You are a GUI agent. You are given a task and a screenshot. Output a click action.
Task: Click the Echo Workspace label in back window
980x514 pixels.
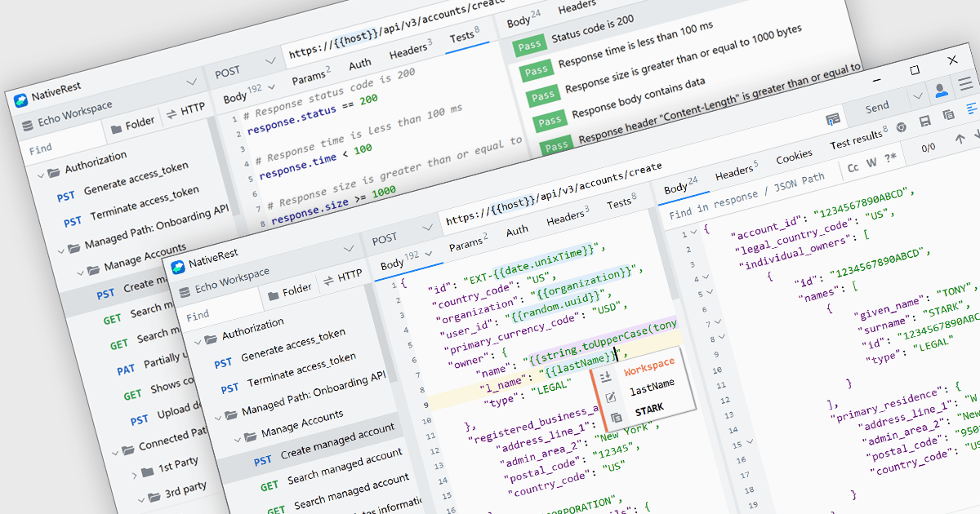tap(75, 113)
